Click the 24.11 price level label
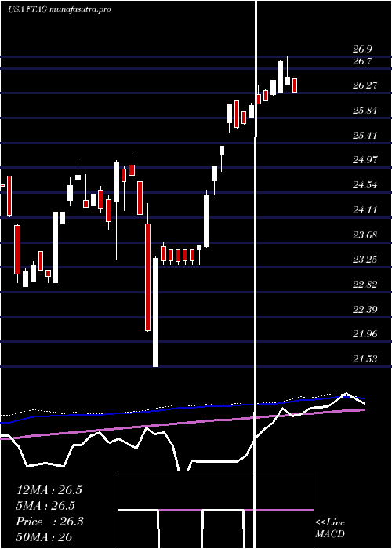The height and width of the screenshot is (549, 392). [x=365, y=209]
